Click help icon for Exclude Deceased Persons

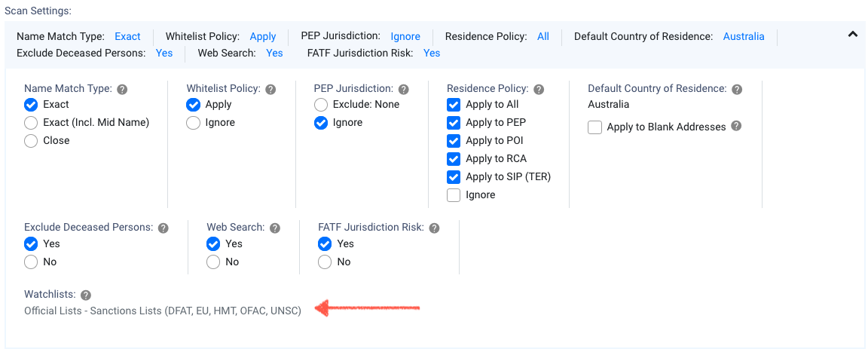pyautogui.click(x=164, y=228)
